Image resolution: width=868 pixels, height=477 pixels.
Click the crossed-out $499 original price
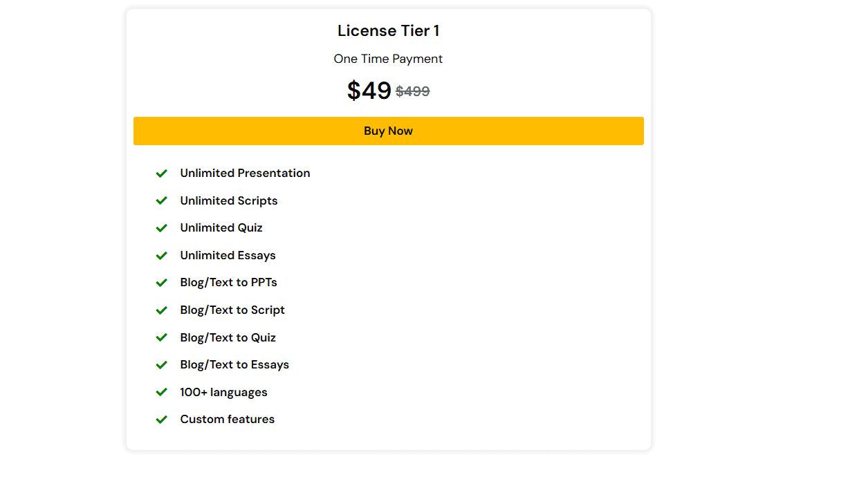[413, 91]
